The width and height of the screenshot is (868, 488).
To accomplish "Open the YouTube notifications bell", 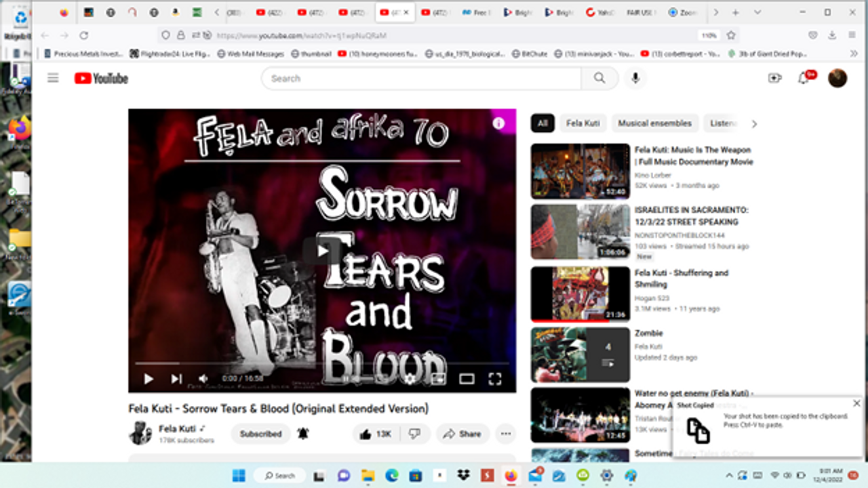I will (x=804, y=78).
